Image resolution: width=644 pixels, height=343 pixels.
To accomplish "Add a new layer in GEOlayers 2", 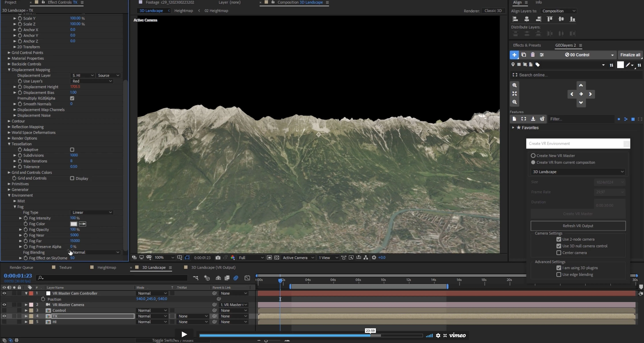I will pyautogui.click(x=514, y=55).
